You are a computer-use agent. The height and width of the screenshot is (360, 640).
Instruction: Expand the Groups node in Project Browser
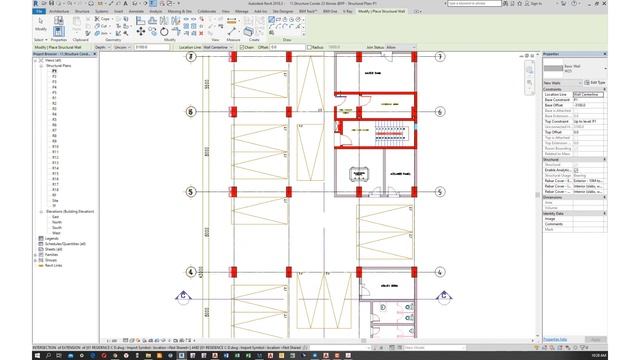click(36, 260)
